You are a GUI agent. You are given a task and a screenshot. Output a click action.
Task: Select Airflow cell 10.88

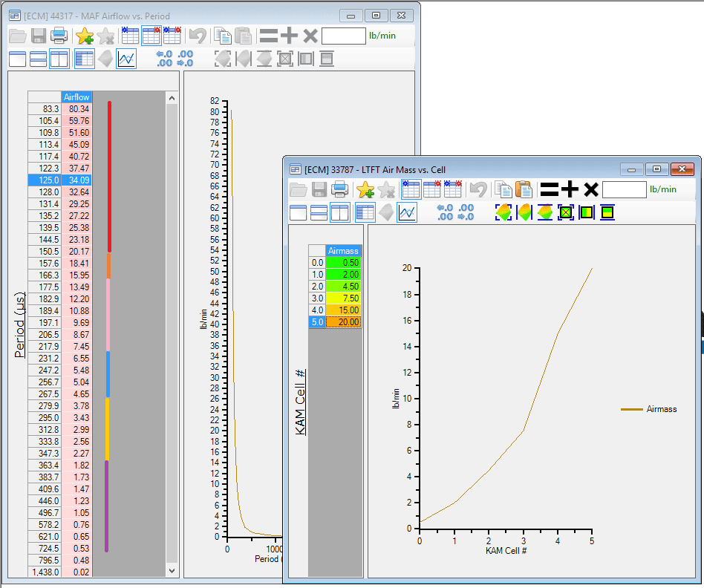[x=76, y=310]
